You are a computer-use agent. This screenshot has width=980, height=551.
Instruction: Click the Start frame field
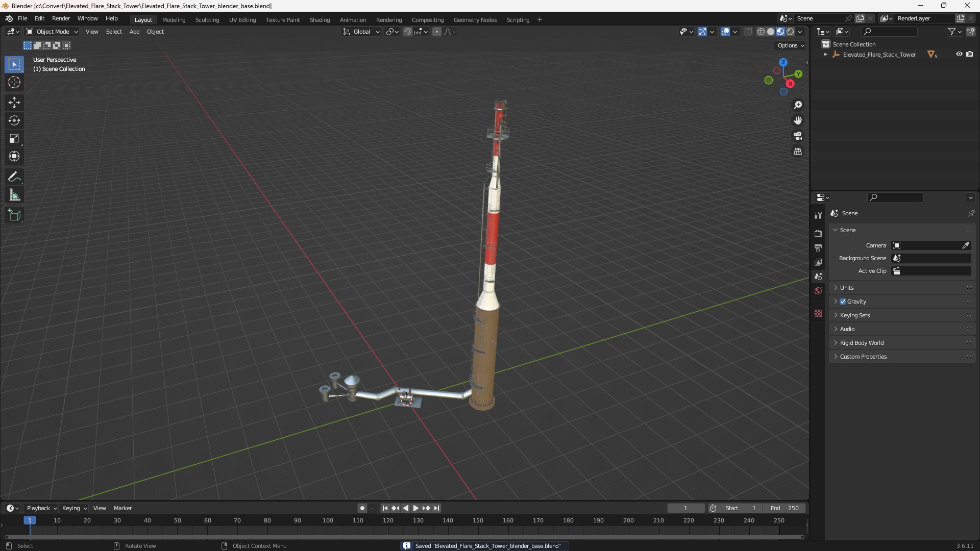click(741, 508)
